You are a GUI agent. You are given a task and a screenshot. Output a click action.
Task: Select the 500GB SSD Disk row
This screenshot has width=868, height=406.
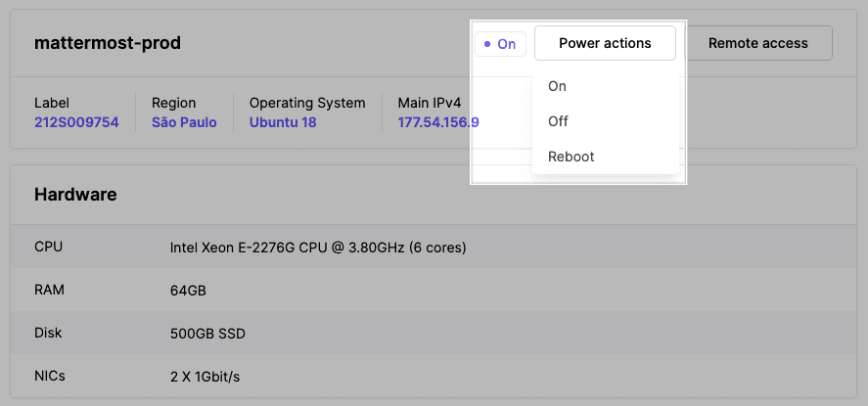click(x=207, y=334)
